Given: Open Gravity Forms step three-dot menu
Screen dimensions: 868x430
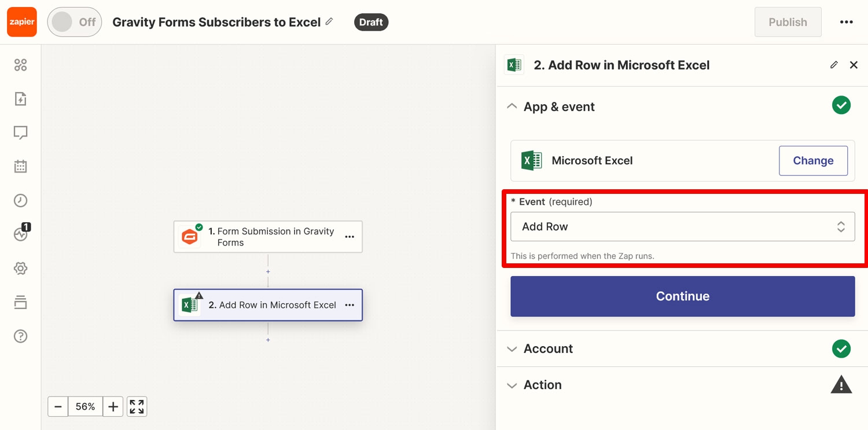Looking at the screenshot, I should pyautogui.click(x=350, y=237).
